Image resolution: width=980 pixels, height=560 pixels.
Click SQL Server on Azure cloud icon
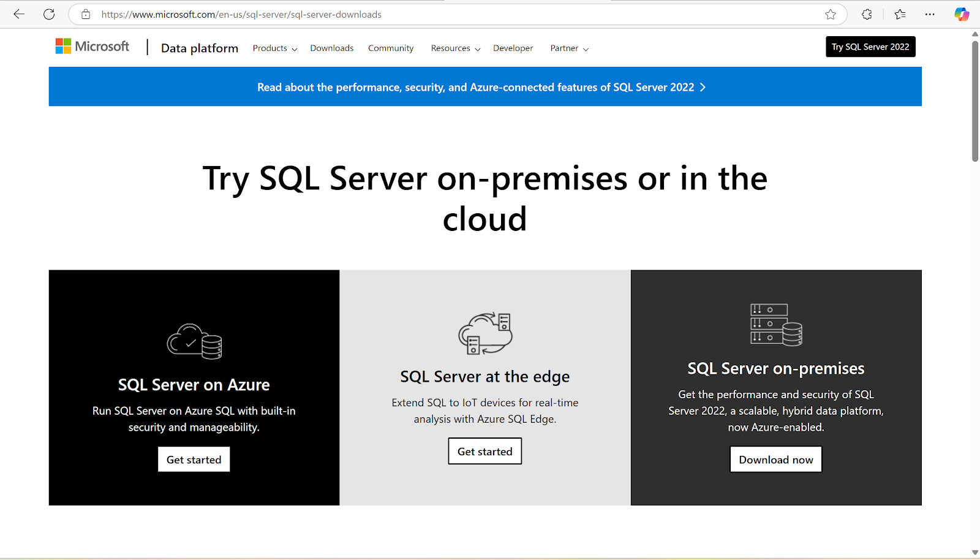click(x=195, y=341)
